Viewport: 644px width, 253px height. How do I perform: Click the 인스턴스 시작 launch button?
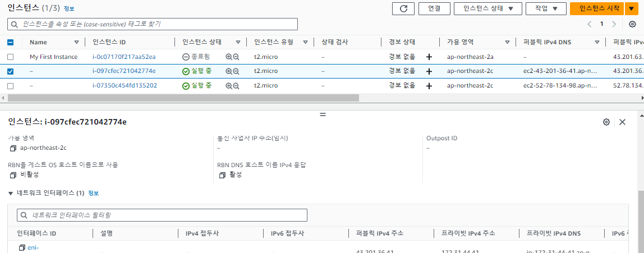click(x=597, y=8)
